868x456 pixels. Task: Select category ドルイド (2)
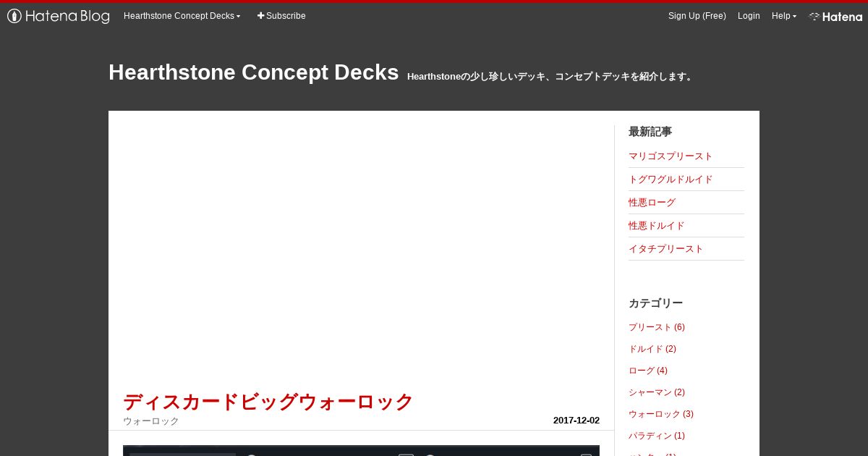pos(652,349)
